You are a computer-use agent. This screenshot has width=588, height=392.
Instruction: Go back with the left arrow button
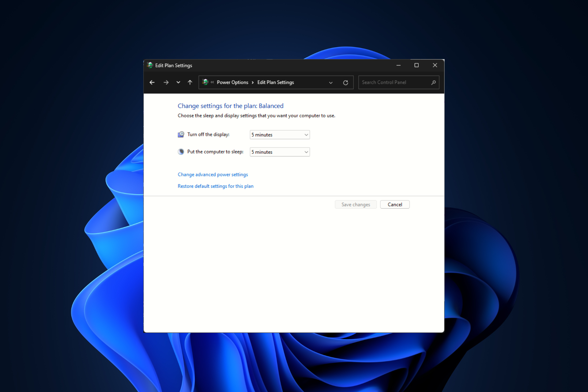[152, 82]
